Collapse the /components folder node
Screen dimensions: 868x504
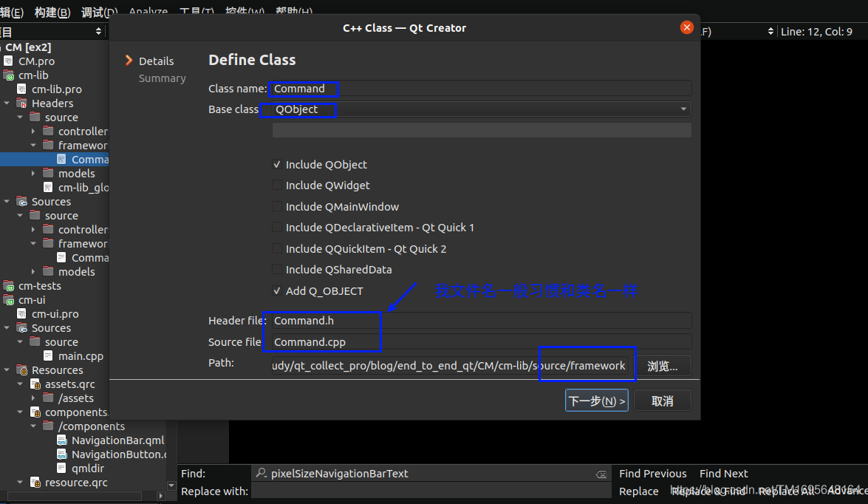coord(33,426)
